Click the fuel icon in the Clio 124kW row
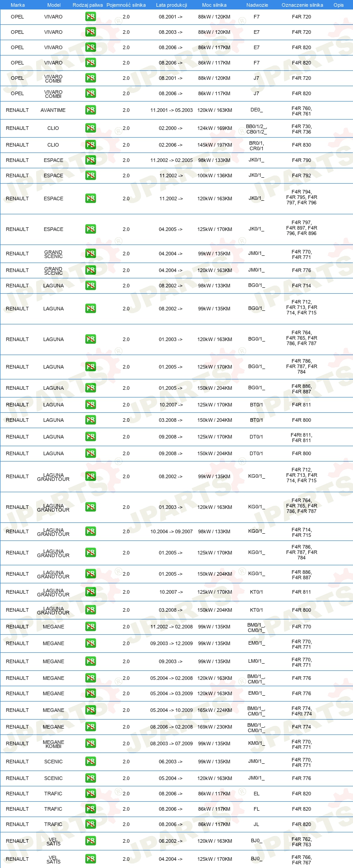The height and width of the screenshot is (868, 353). point(91,128)
